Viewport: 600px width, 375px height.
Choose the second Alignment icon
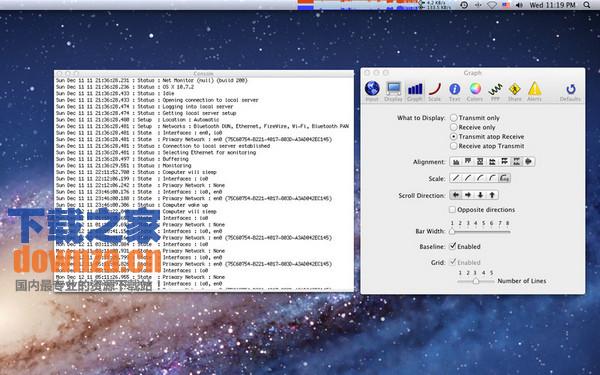point(468,162)
